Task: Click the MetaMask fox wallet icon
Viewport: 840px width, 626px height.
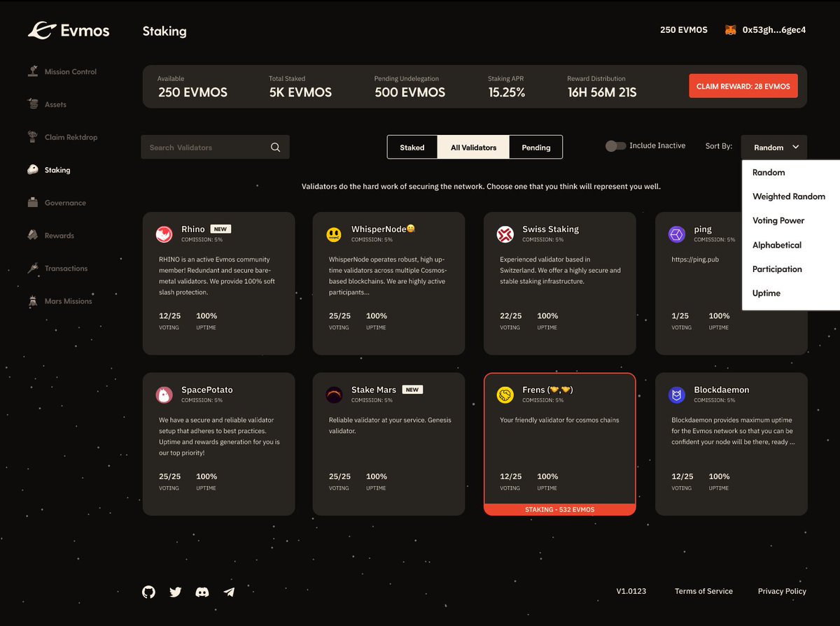Action: (731, 30)
